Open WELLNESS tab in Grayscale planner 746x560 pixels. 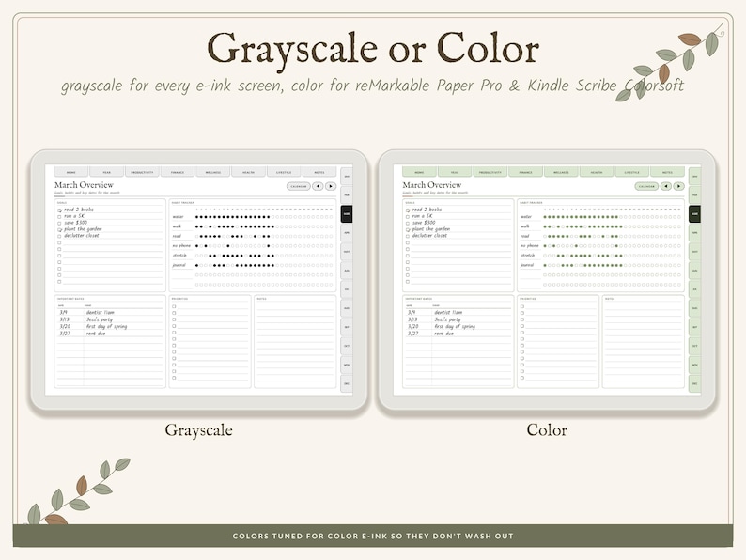213,172
